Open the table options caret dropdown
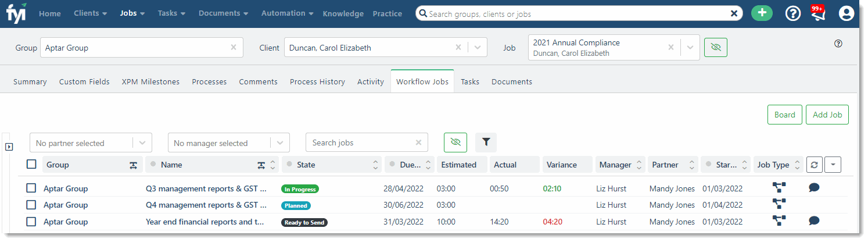 point(833,165)
